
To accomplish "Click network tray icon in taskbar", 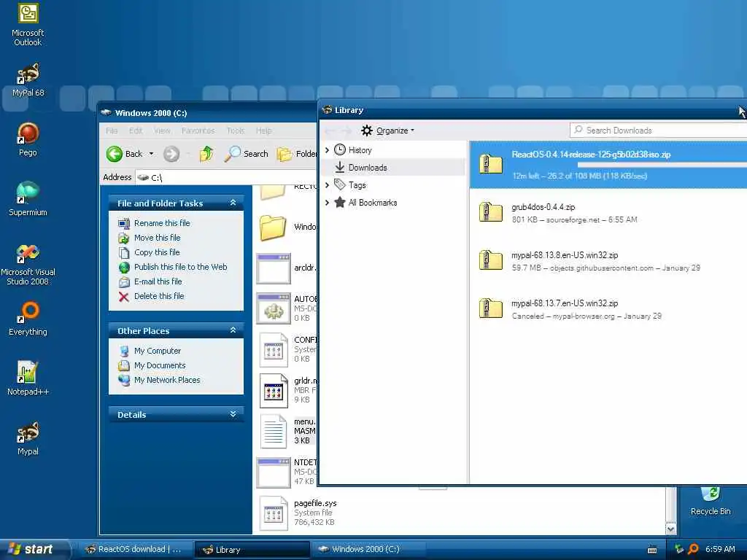I will (x=679, y=549).
